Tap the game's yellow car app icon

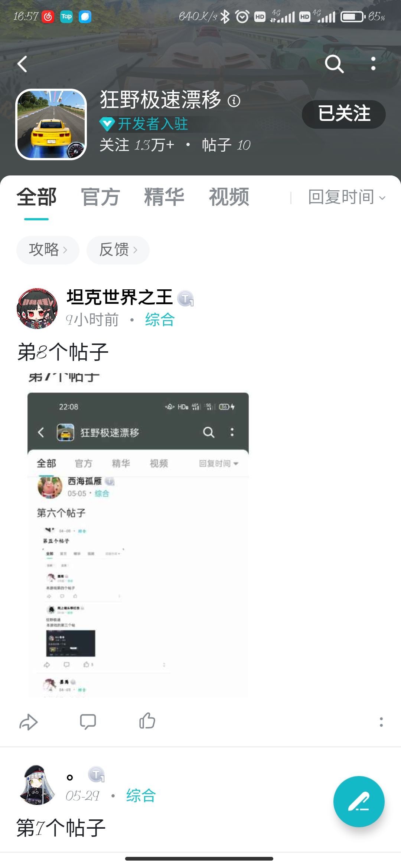51,124
